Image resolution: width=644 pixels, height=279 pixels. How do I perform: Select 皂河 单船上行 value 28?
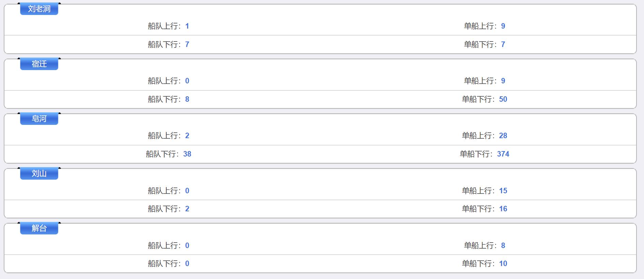(503, 136)
